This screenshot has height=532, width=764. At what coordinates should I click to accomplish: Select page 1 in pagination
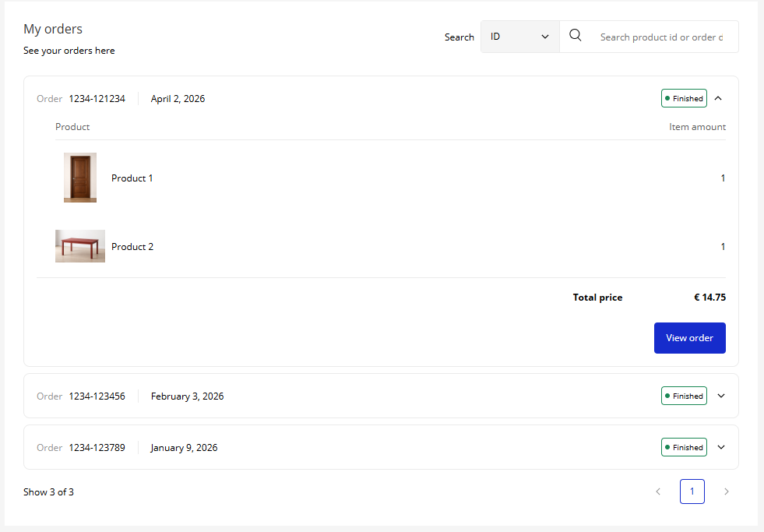pyautogui.click(x=692, y=491)
